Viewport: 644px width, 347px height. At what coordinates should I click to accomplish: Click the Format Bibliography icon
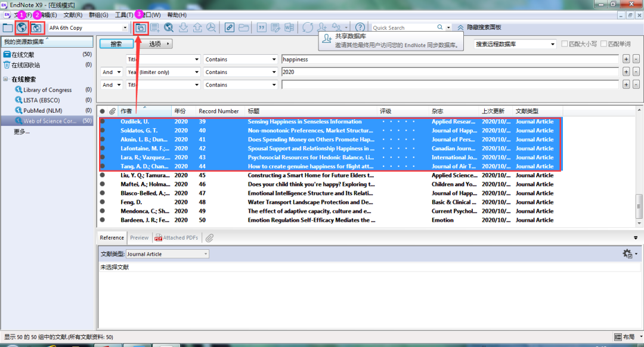pyautogui.click(x=275, y=27)
